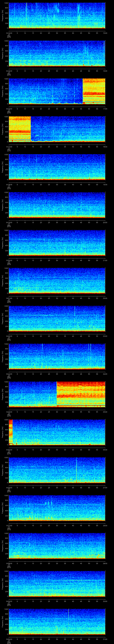The width and height of the screenshot is (114, 644).
Task: Click the 8:15:00 time axis label
Action: (9, 71)
